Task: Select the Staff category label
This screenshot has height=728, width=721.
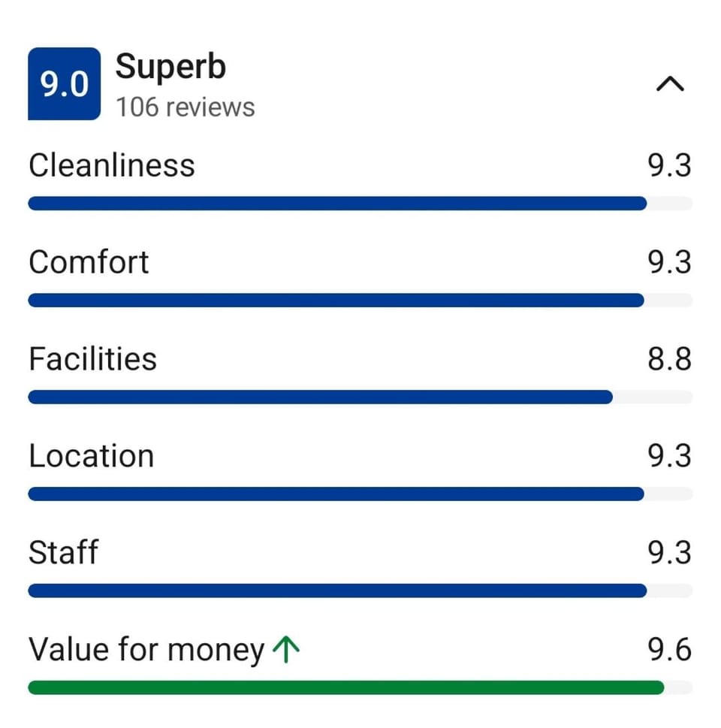Action: pos(64,552)
